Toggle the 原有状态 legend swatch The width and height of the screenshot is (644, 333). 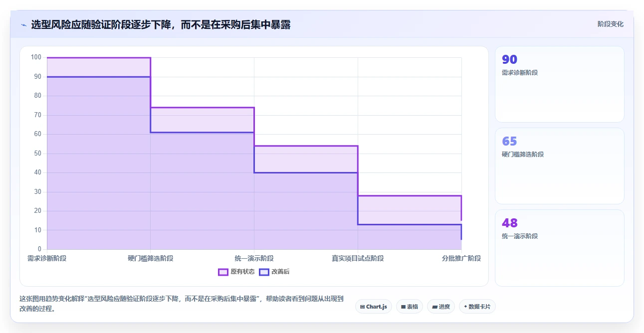tap(223, 272)
